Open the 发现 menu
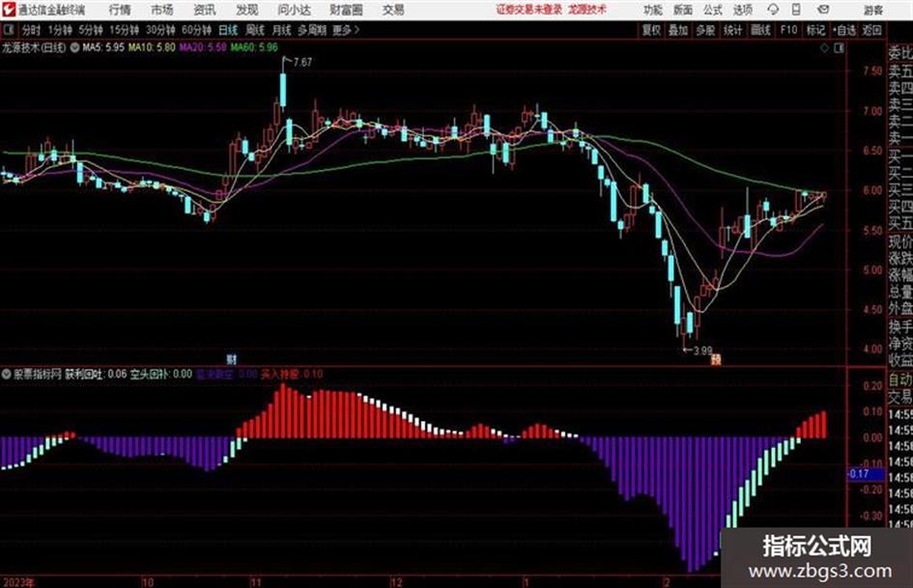The image size is (913, 588). [247, 10]
